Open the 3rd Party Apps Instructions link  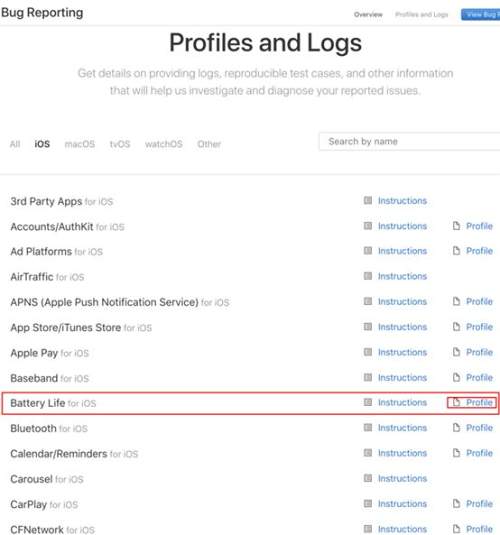402,201
